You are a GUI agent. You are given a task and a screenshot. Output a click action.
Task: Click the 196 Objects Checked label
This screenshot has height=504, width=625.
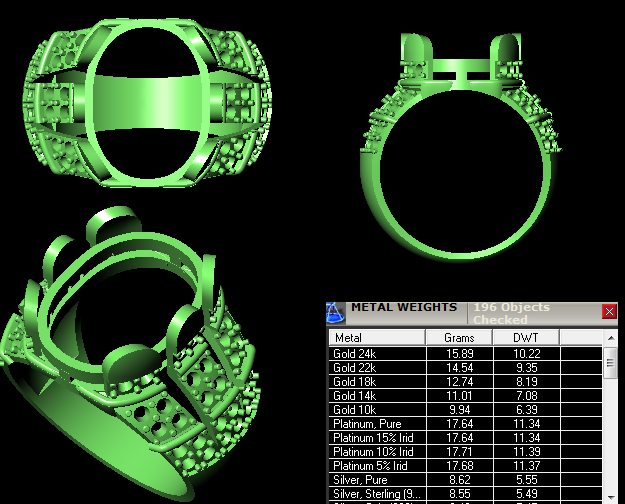[x=511, y=313]
